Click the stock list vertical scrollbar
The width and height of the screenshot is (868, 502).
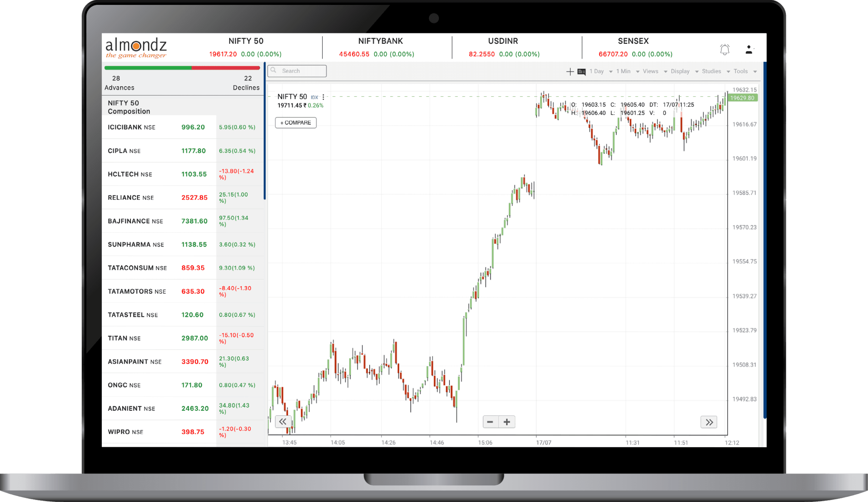265,131
